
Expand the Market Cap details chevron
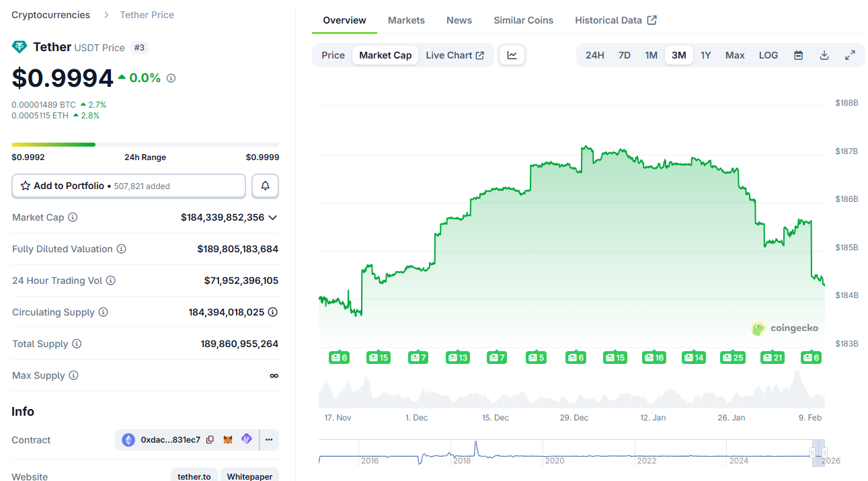(273, 217)
